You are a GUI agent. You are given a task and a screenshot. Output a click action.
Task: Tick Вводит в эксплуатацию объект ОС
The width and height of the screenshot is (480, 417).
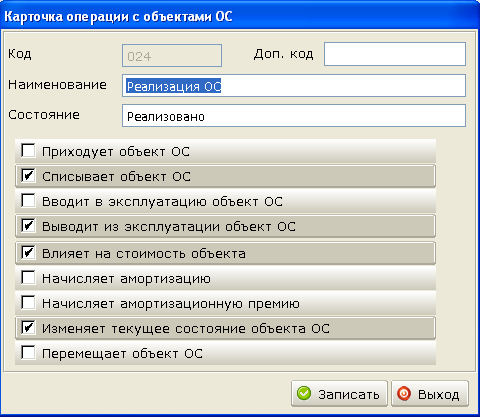click(28, 201)
